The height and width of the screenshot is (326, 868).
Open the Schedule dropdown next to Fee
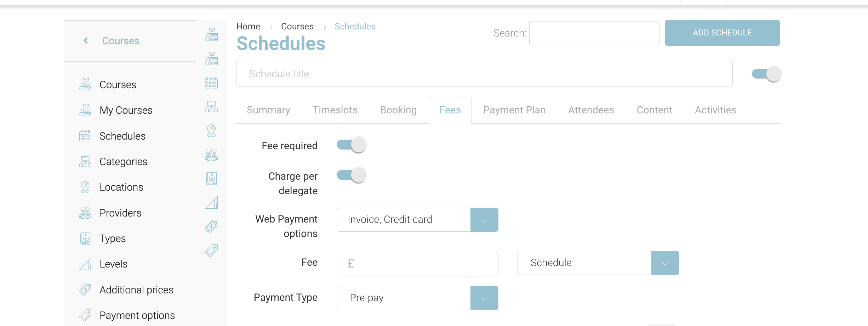[x=665, y=263]
